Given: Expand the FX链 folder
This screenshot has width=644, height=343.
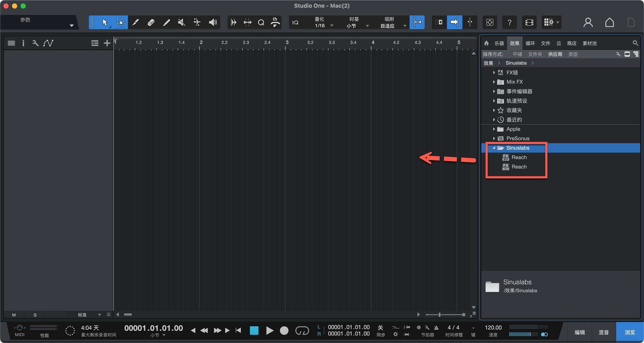Looking at the screenshot, I should pos(494,72).
